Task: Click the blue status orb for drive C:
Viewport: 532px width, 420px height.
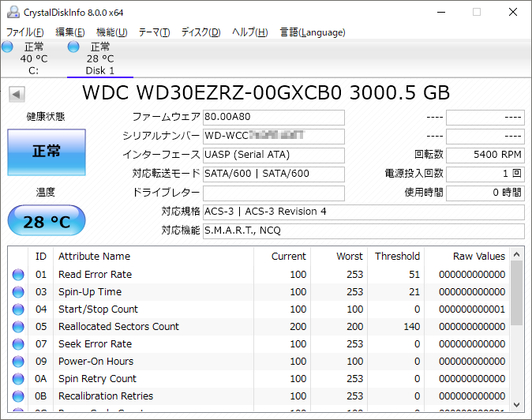Action: 7,47
